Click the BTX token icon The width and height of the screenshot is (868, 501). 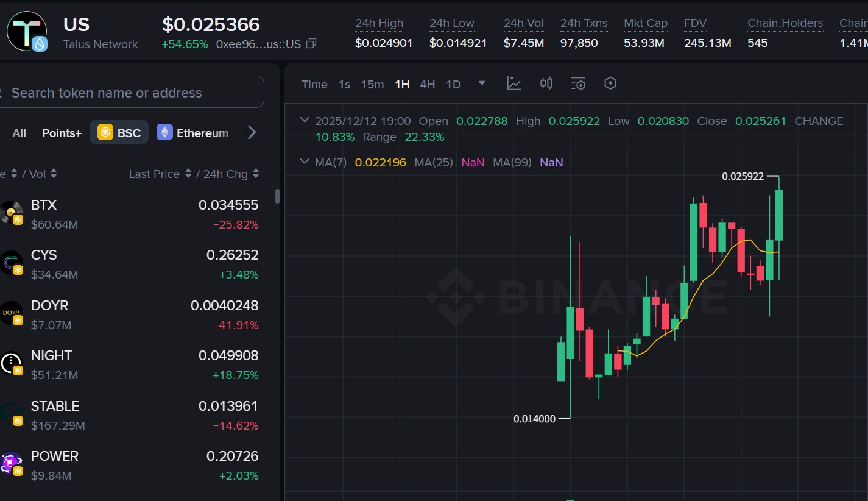[12, 213]
